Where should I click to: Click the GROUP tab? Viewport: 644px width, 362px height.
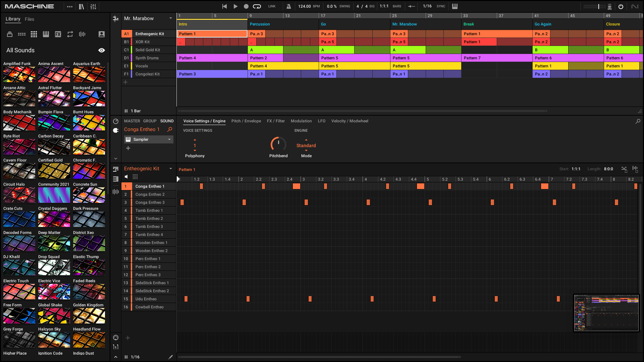click(150, 121)
